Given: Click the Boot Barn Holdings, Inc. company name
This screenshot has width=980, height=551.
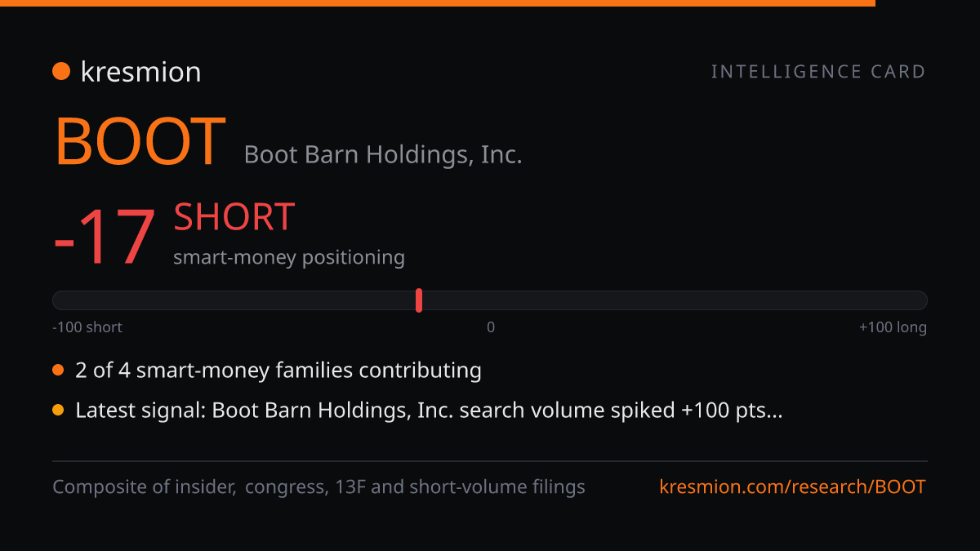Looking at the screenshot, I should tap(383, 154).
